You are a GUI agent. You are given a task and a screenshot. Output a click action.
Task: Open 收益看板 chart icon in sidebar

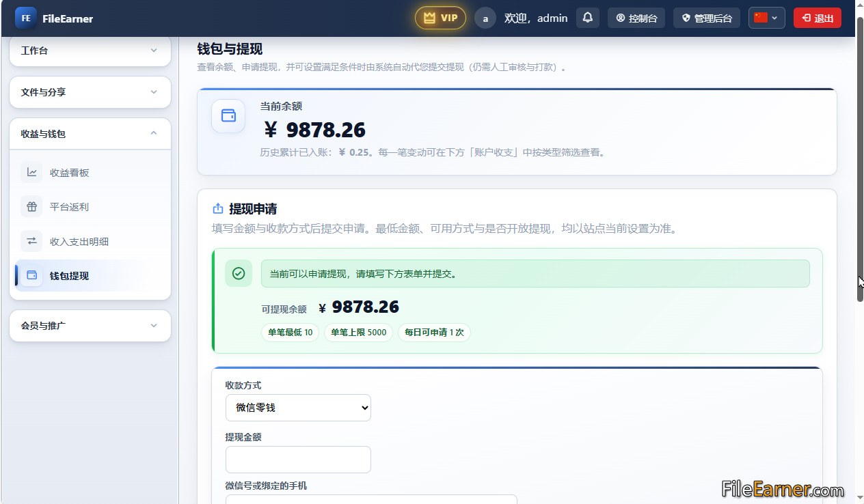click(31, 173)
